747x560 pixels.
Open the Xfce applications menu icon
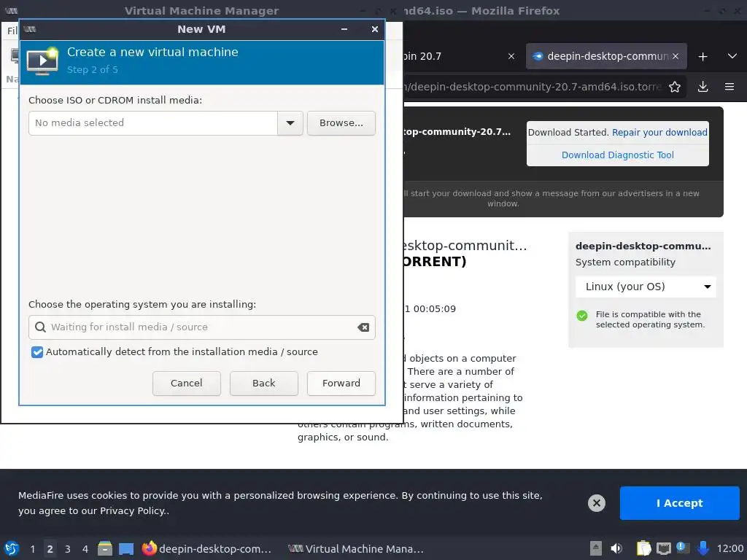tap(12, 548)
